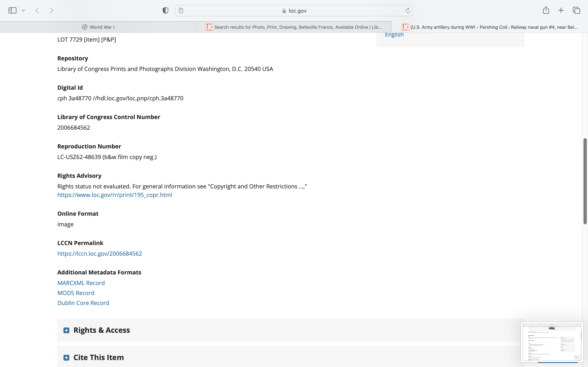Open the LCCN permalink URL
The height and width of the screenshot is (367, 588).
tap(100, 254)
